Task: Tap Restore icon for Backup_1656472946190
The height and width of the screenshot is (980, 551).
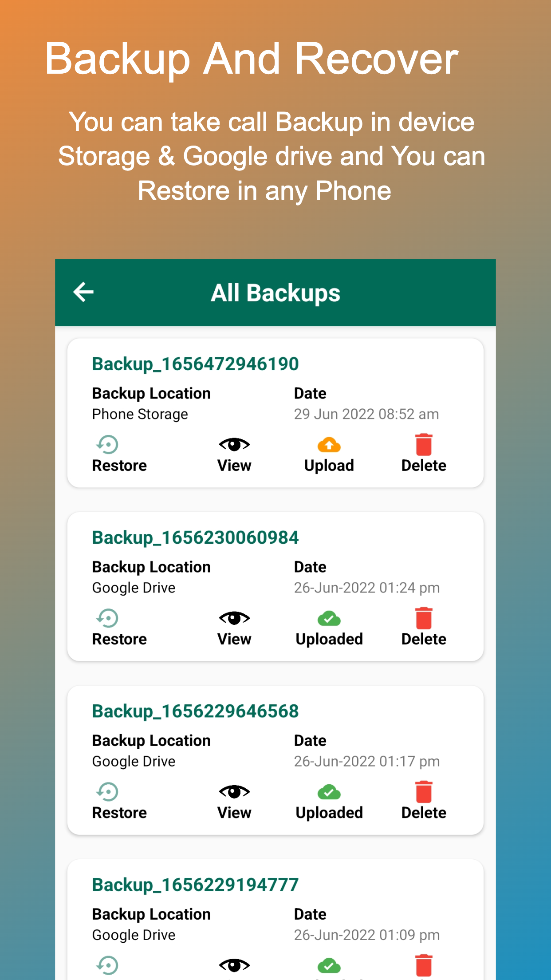Action: (107, 444)
